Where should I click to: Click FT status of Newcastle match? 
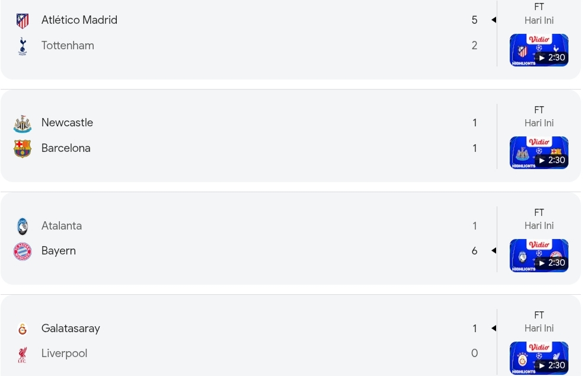click(x=539, y=110)
